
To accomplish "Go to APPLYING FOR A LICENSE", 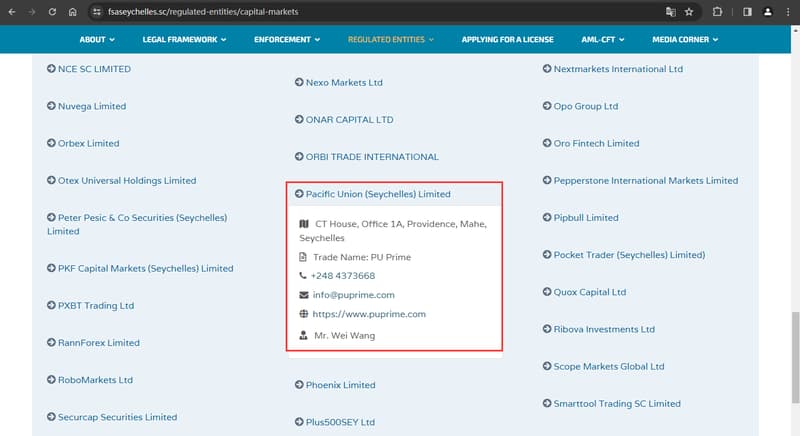I will 507,39.
